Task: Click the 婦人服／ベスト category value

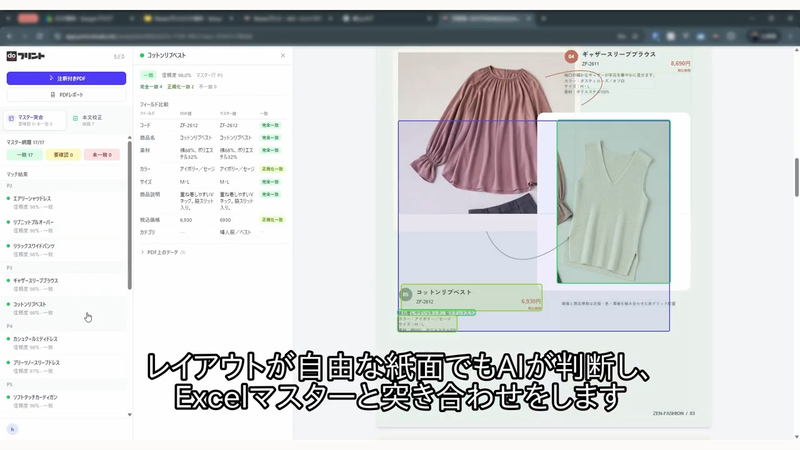Action: (x=235, y=232)
